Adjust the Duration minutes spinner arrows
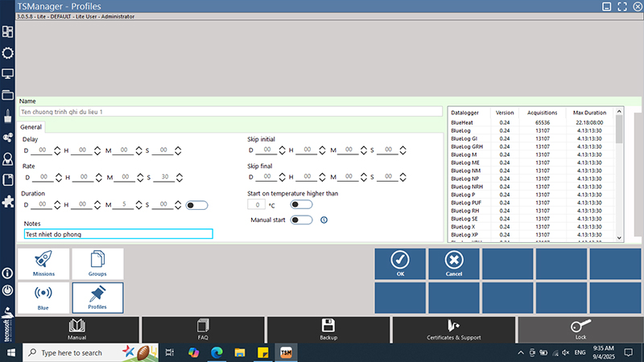This screenshot has width=644, height=362. pos(136,205)
